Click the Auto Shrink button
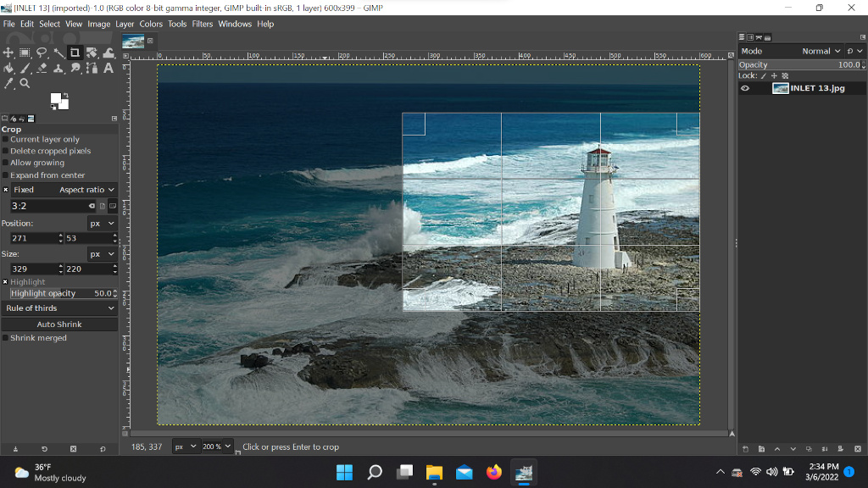 click(x=59, y=324)
